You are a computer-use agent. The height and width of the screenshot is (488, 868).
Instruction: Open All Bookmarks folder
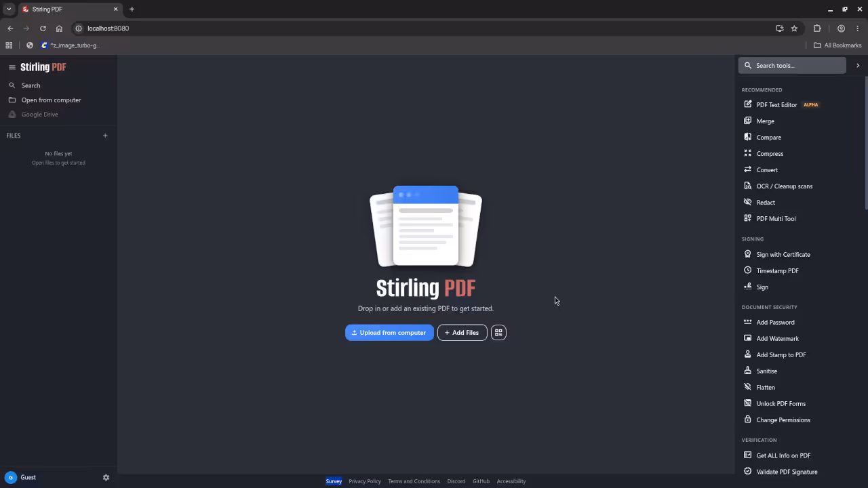837,45
